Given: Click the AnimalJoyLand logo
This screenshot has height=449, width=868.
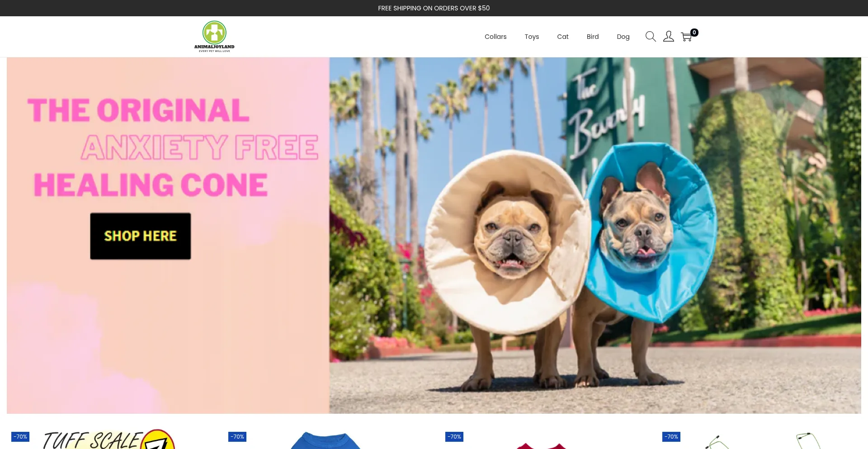Looking at the screenshot, I should pos(214,37).
